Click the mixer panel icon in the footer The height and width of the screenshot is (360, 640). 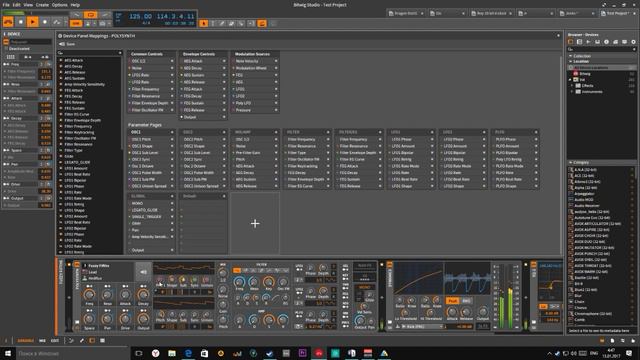tap(102, 340)
